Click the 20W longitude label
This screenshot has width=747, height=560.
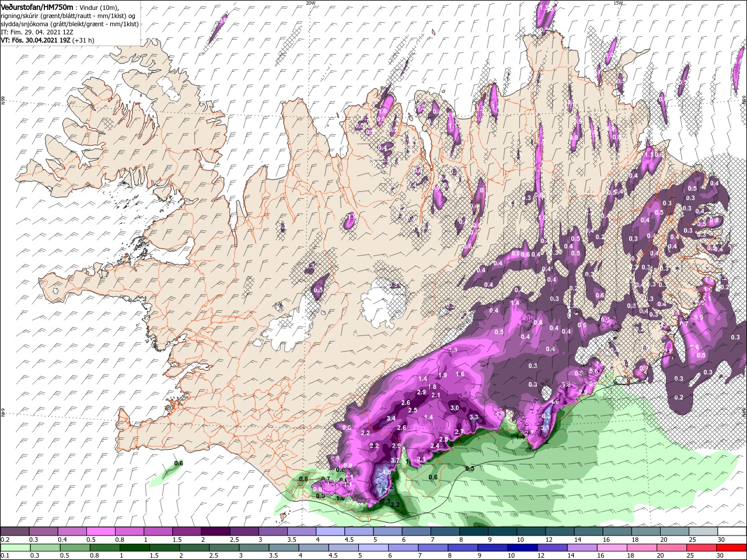[x=310, y=3]
